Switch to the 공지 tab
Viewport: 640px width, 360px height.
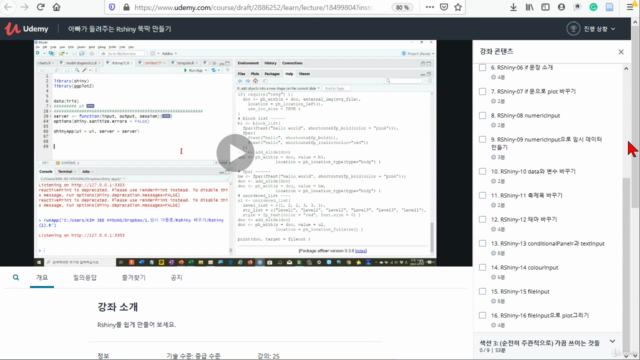(x=176, y=278)
